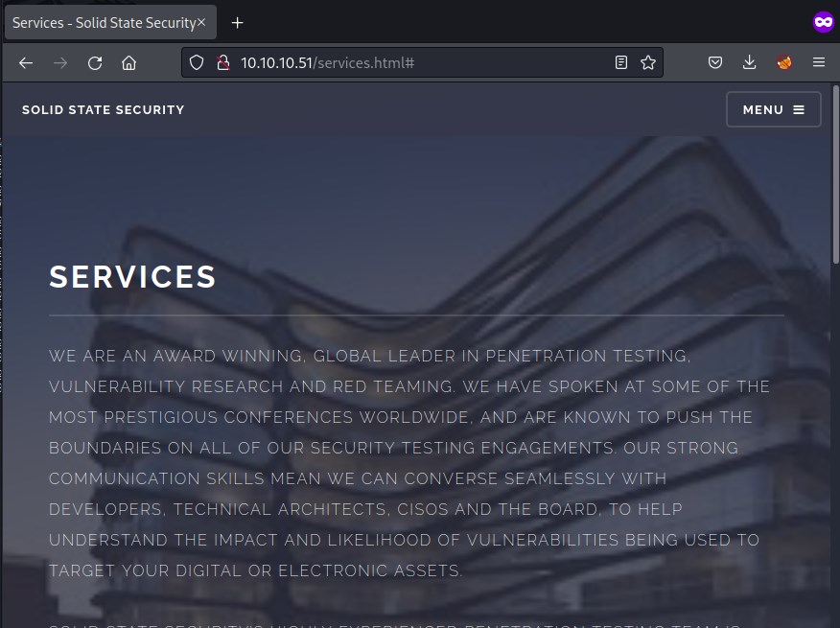Viewport: 840px width, 628px height.
Task: Select the Services - Solid State Security tab
Action: coord(101,22)
